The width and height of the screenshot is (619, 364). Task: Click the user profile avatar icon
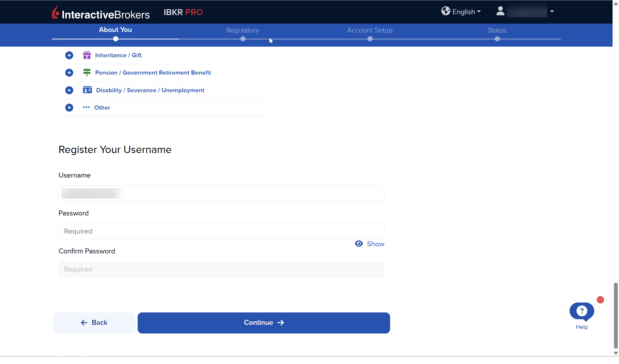(x=500, y=11)
